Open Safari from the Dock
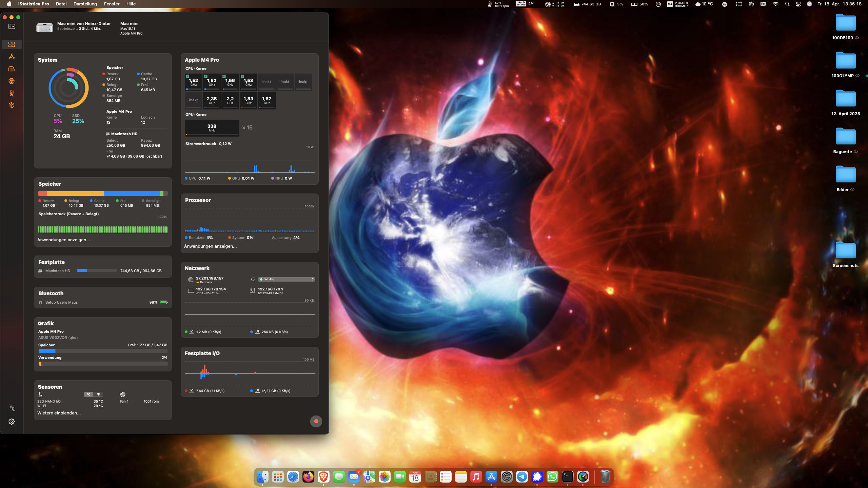 point(293,477)
